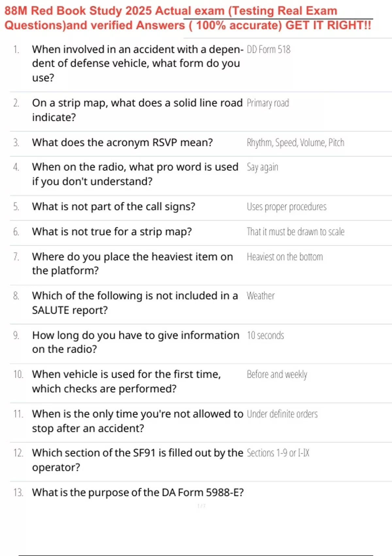Select the 'Before and weekly' answer
Viewport: 392px width, 556px height.
pyautogui.click(x=277, y=374)
